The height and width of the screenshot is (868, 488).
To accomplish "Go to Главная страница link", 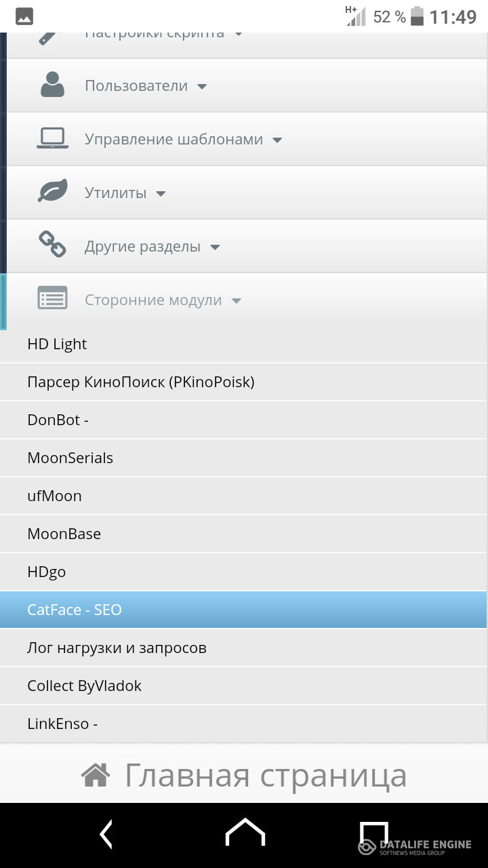I will click(265, 775).
